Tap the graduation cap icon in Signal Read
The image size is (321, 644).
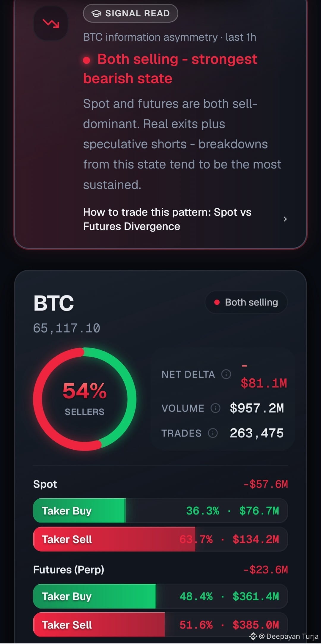pos(96,13)
